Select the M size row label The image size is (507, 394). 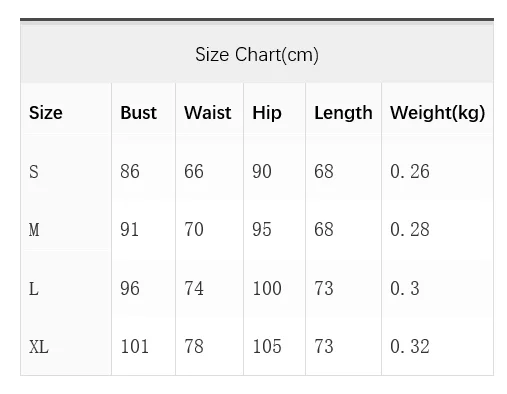click(x=34, y=230)
